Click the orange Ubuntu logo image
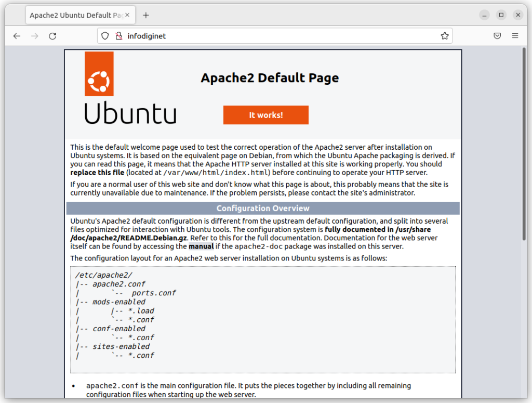 pos(99,74)
